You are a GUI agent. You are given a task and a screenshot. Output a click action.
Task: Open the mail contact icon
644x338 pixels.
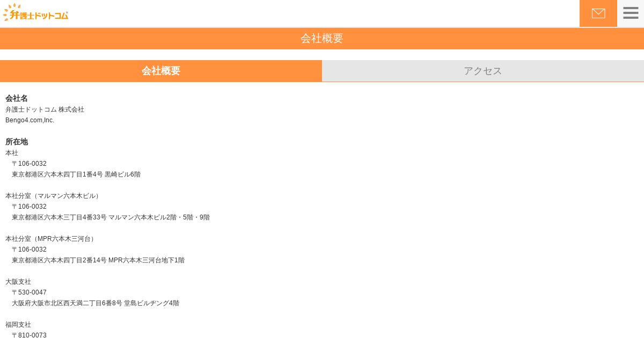coord(598,13)
